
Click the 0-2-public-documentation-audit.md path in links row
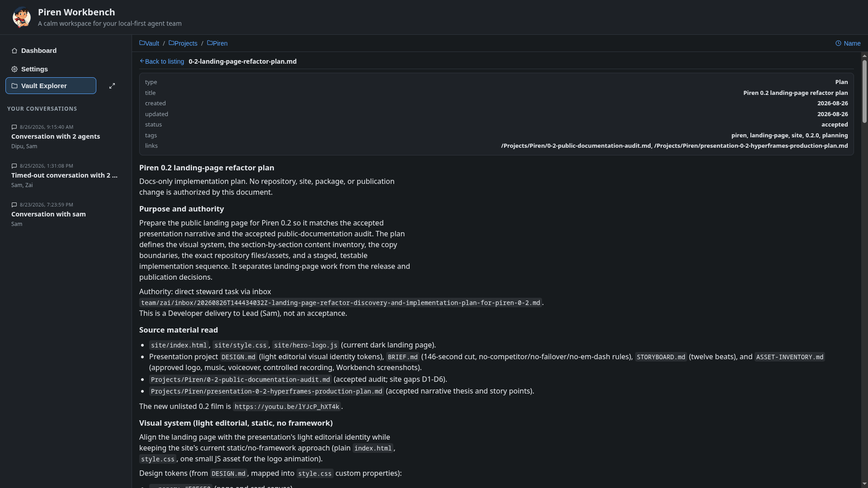576,146
